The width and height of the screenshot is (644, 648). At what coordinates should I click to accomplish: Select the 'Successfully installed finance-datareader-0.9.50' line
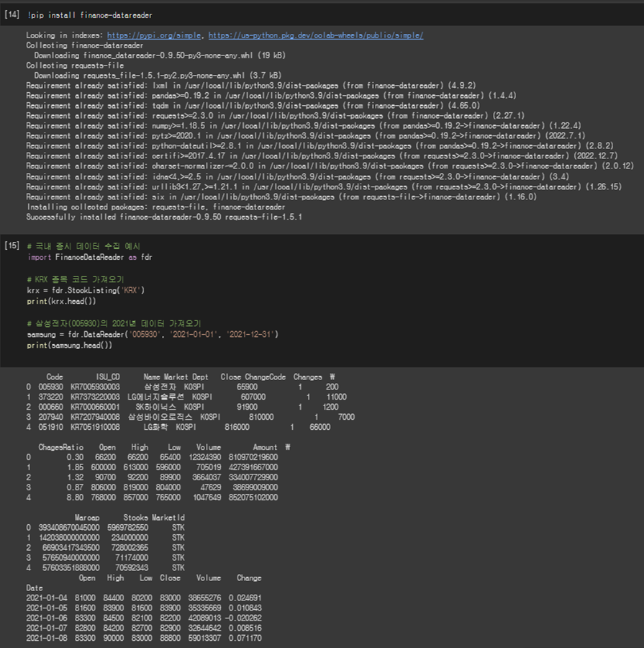point(164,217)
